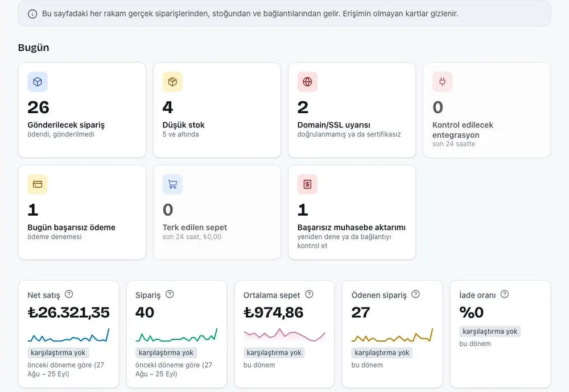The image size is (569, 392).
Task: Click the 'son 24 saat, ₺0,00' subtitle
Action: pyautogui.click(x=192, y=237)
